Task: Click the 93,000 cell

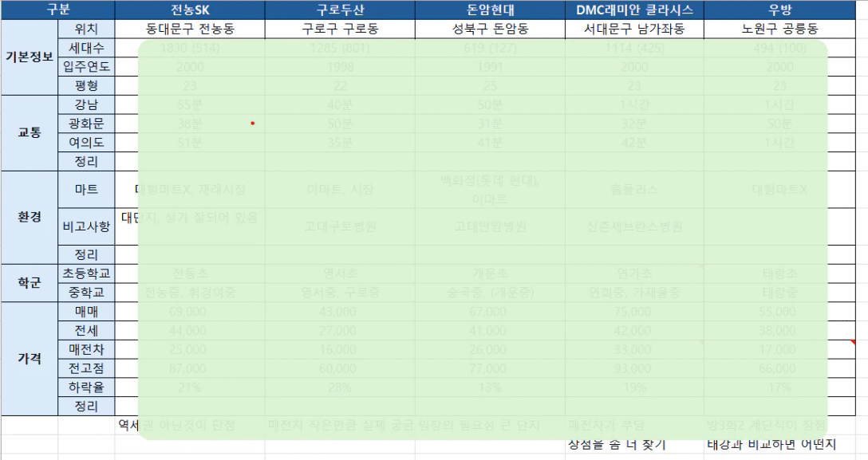Action: tap(634, 368)
